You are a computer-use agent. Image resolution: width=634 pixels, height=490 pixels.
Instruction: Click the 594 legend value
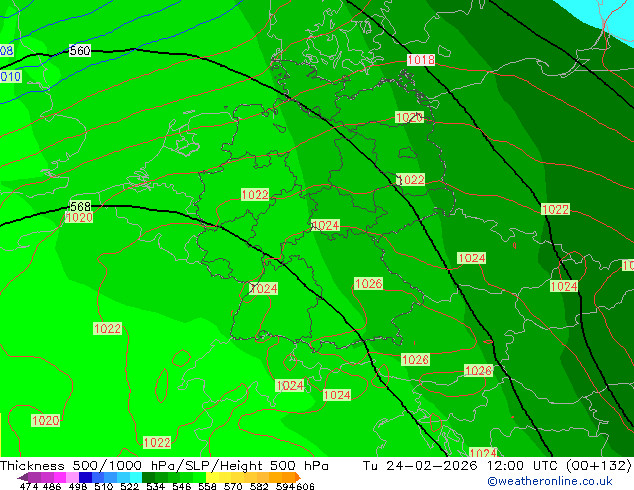[x=285, y=486]
